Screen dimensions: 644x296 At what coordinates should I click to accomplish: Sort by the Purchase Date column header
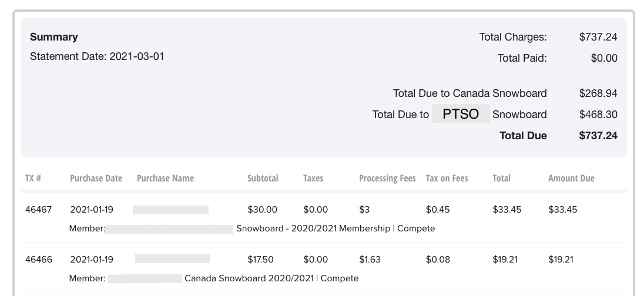96,178
